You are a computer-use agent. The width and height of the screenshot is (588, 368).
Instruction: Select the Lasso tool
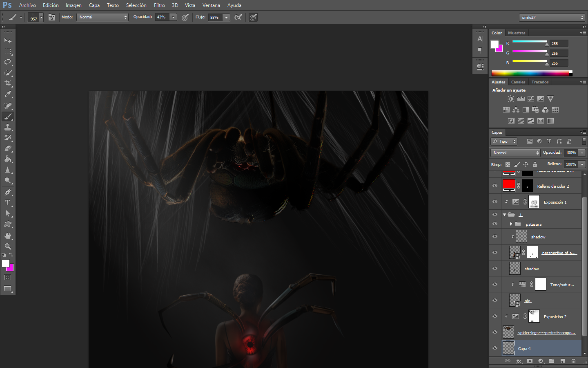point(8,62)
